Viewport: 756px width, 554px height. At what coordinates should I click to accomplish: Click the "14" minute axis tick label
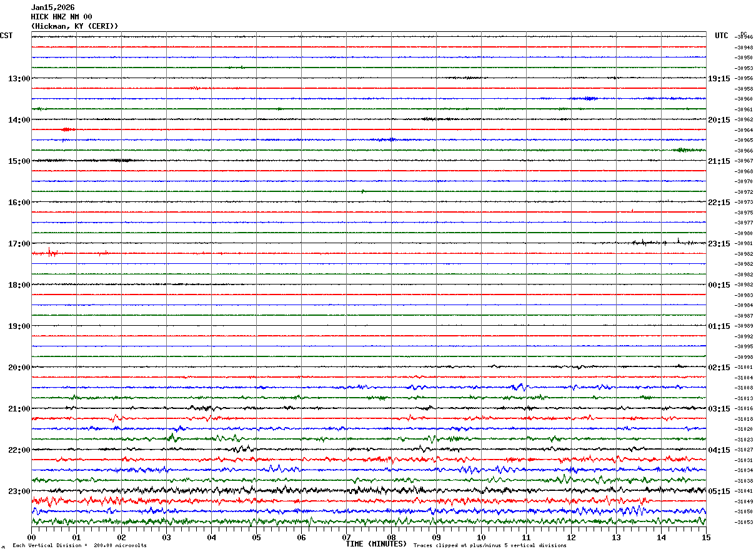point(661,537)
